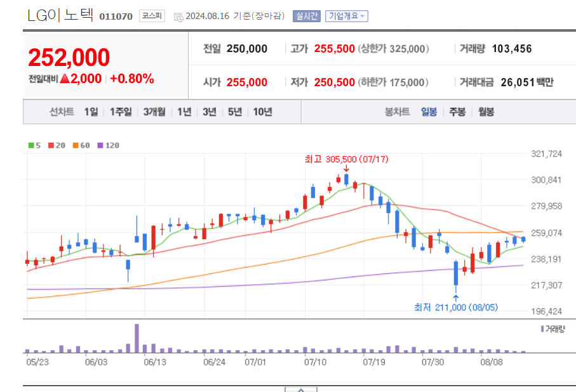Viewport: 576px width, 392px height.
Task: Collapse the chart using bottom arrow button
Action: click(x=301, y=390)
